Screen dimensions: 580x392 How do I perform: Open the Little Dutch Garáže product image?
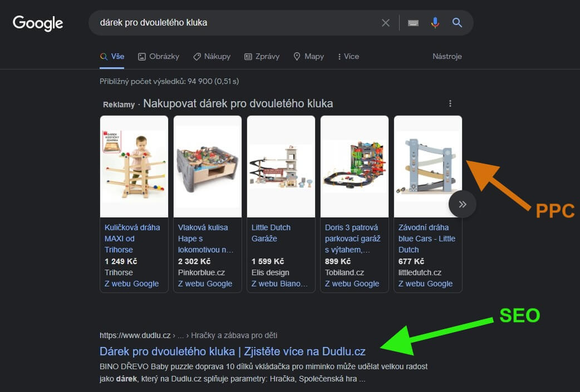(281, 167)
